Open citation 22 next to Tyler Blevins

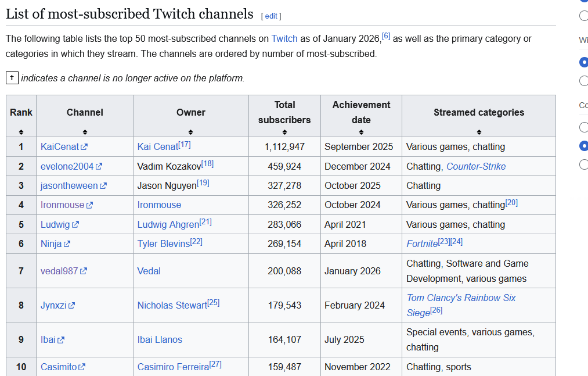point(196,242)
